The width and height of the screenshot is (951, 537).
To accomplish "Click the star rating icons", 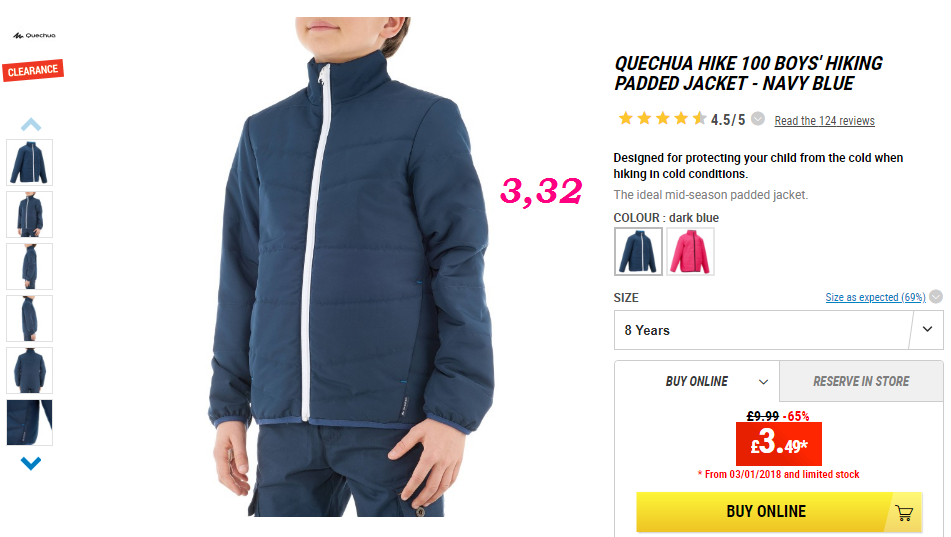I will (x=662, y=118).
